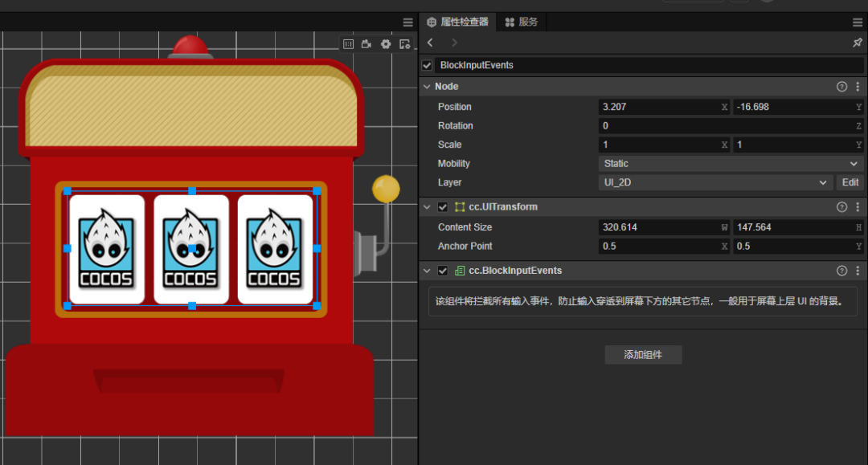Select the yellow lever ball in scene
This screenshot has height=465, width=868.
point(386,189)
